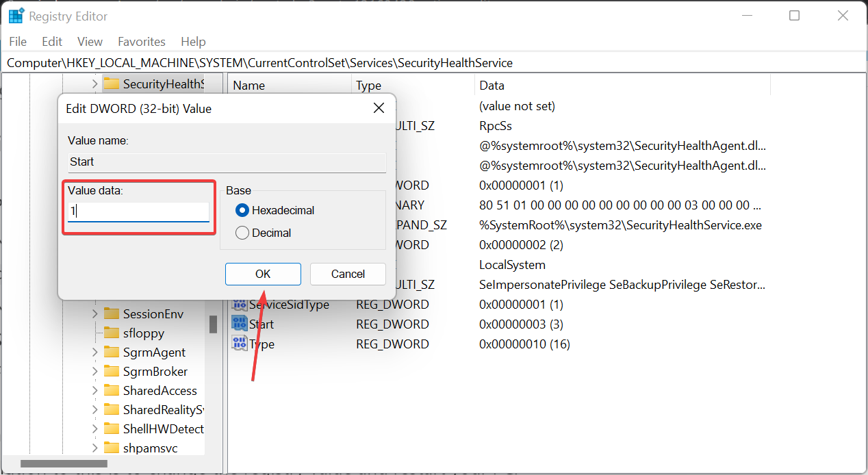The image size is (868, 475).
Task: Expand the shpamsvc tree node
Action: (x=94, y=448)
